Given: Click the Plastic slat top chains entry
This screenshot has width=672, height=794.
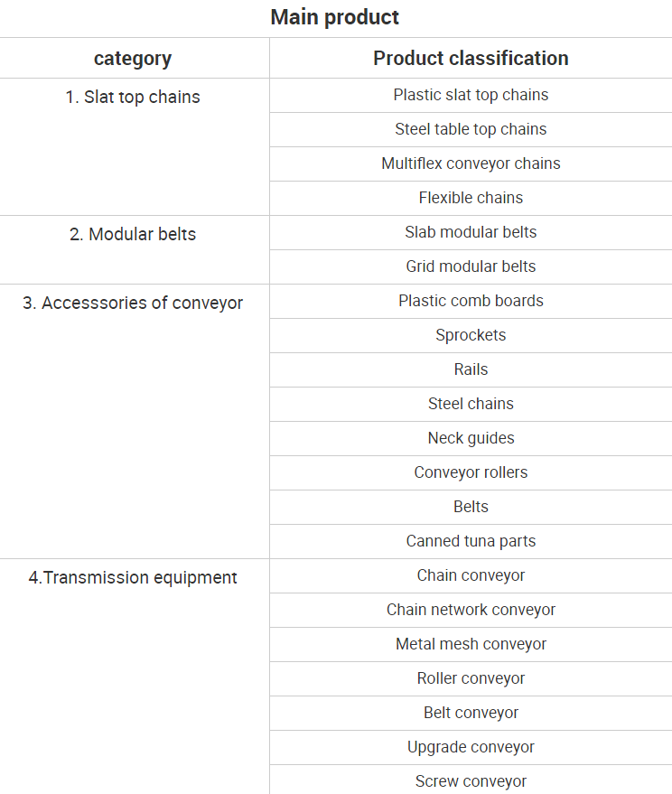Looking at the screenshot, I should point(471,95).
